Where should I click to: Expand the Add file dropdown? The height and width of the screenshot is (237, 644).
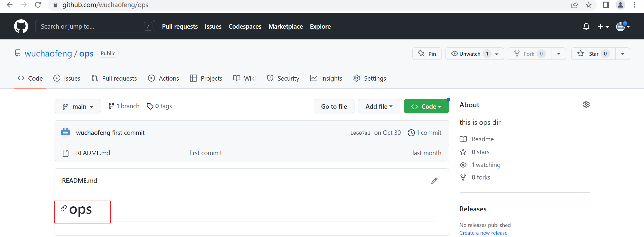pos(379,106)
